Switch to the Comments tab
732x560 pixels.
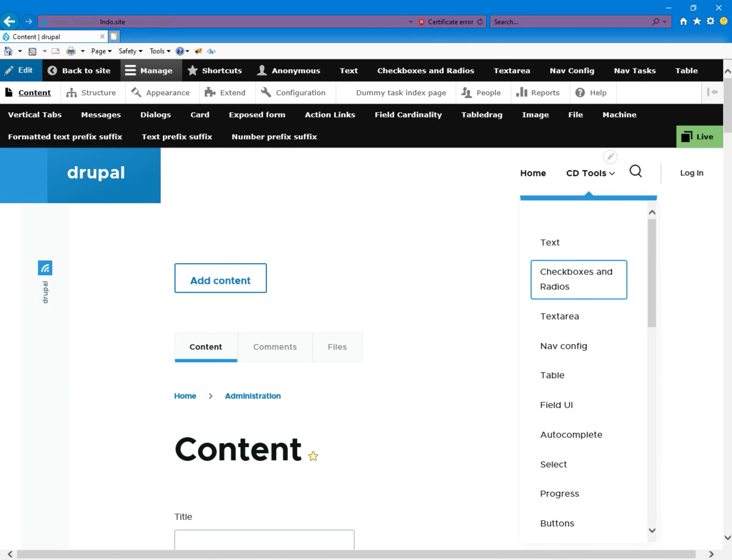(275, 347)
